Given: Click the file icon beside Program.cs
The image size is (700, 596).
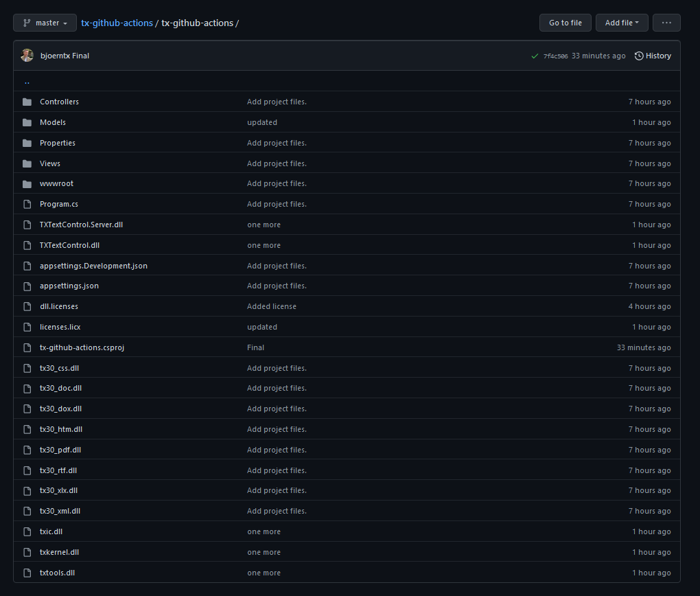Looking at the screenshot, I should click(27, 204).
